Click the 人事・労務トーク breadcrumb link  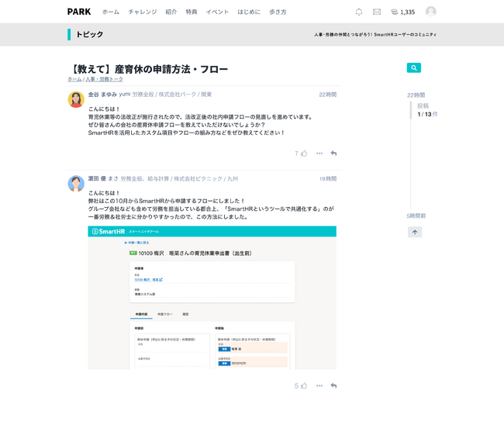click(104, 79)
